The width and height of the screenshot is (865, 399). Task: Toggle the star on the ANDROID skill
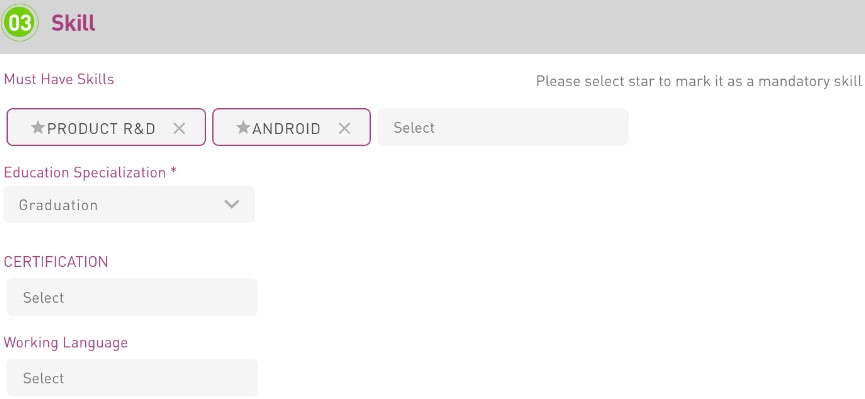pyautogui.click(x=243, y=127)
